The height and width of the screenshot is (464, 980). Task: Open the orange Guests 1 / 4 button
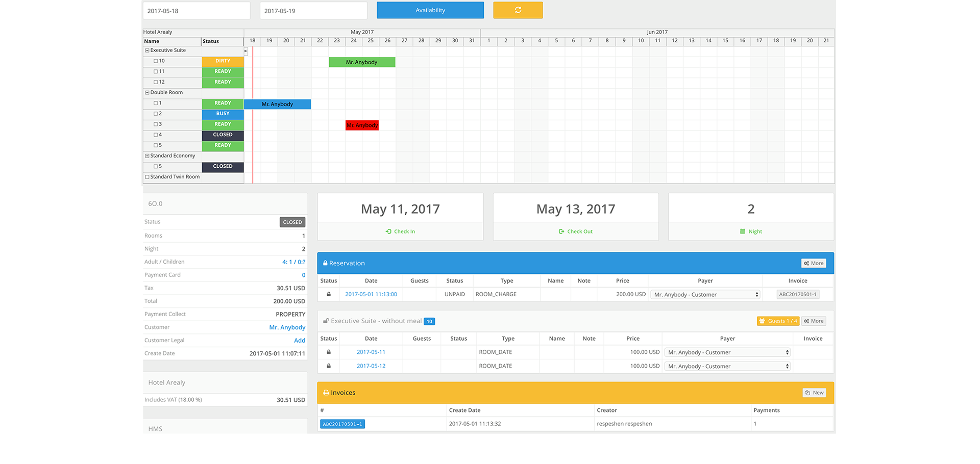point(778,321)
